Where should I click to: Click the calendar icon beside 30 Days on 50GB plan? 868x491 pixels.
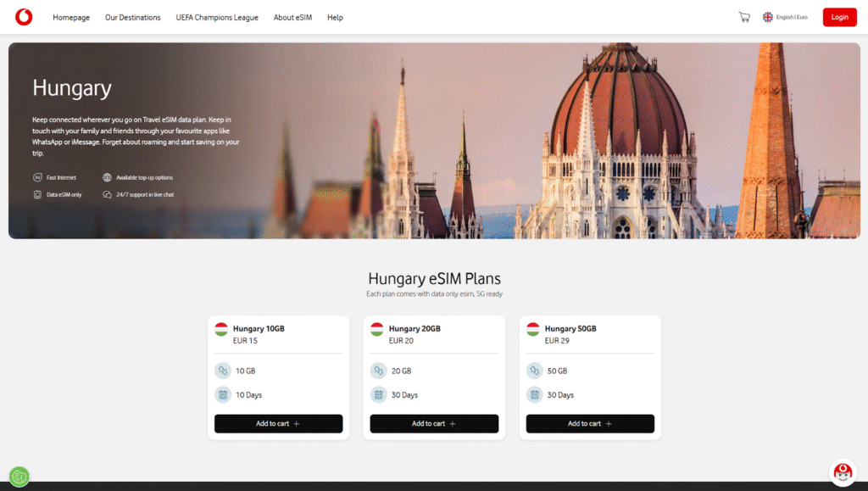tap(532, 394)
